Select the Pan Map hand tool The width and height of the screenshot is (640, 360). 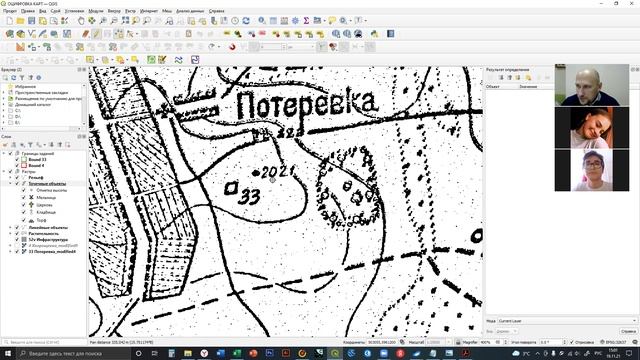point(81,20)
